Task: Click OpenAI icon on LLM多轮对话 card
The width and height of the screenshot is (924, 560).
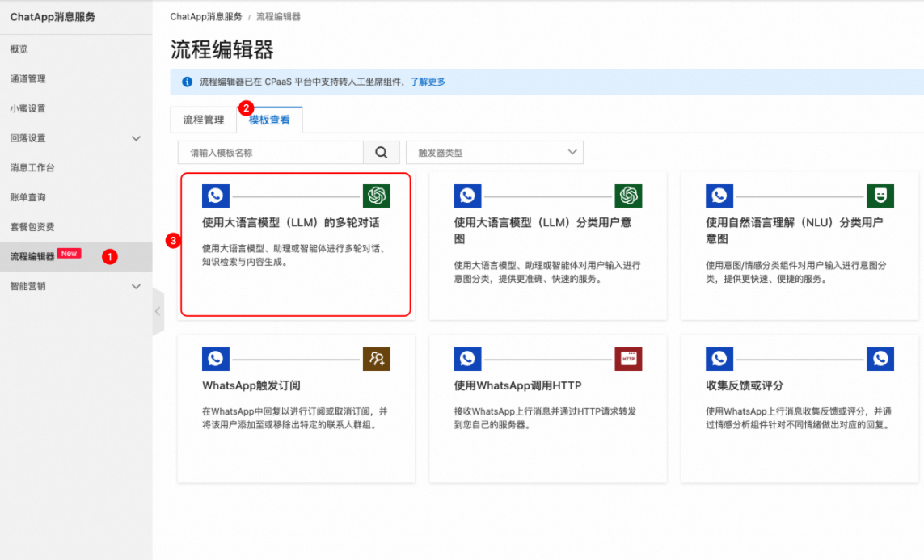Action: (x=377, y=196)
